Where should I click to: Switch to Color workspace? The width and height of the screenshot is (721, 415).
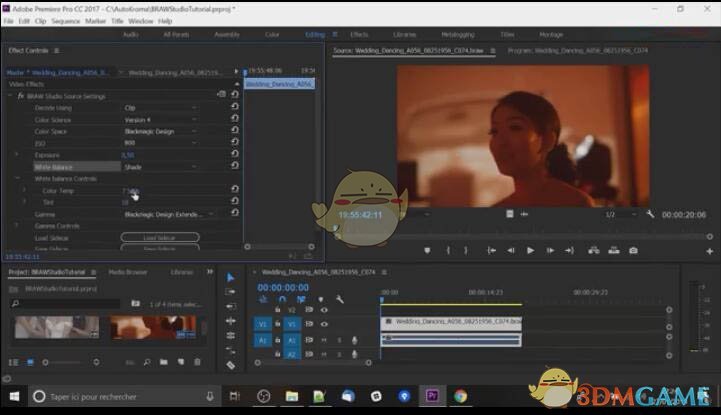(272, 34)
